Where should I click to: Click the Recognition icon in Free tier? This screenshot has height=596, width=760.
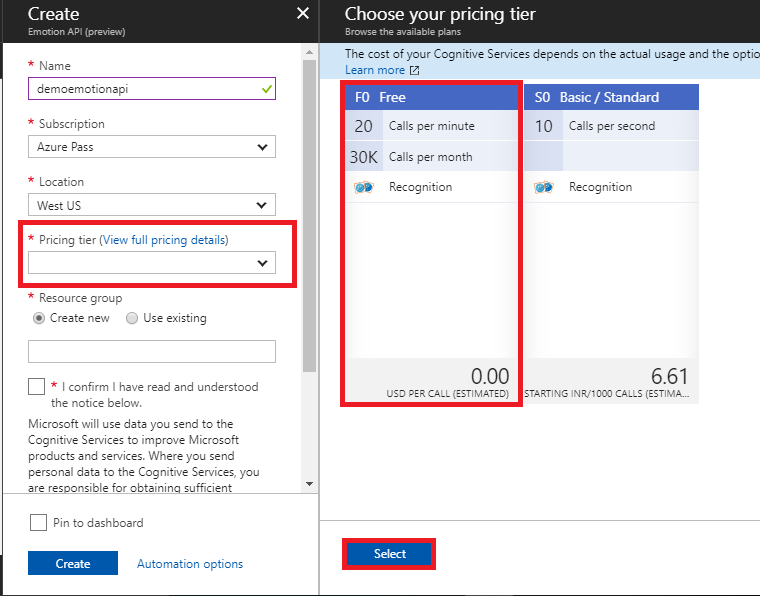click(x=363, y=187)
